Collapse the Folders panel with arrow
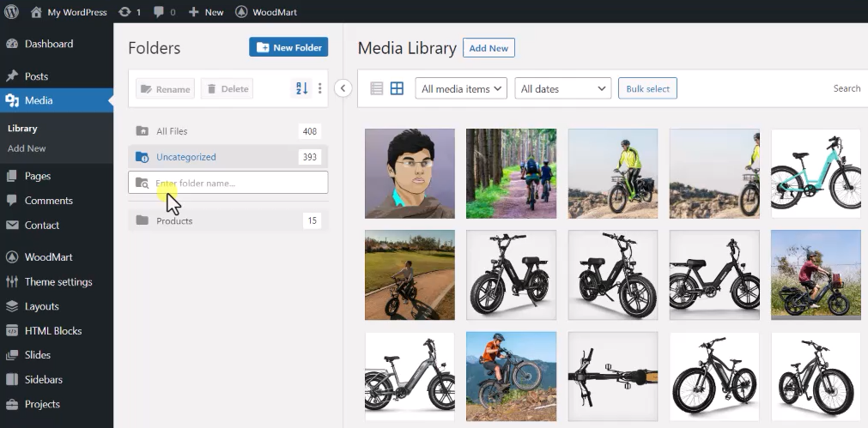 [x=343, y=88]
